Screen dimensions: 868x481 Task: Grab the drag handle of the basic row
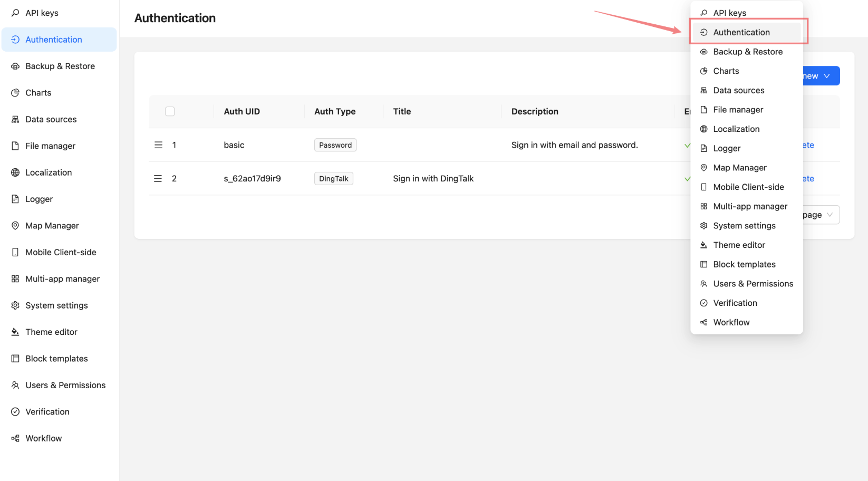pyautogui.click(x=158, y=145)
